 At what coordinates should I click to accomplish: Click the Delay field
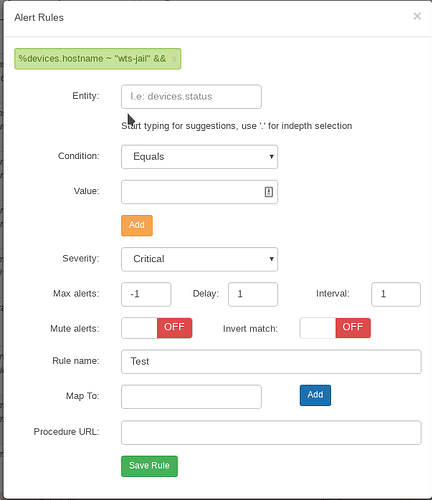coord(253,294)
